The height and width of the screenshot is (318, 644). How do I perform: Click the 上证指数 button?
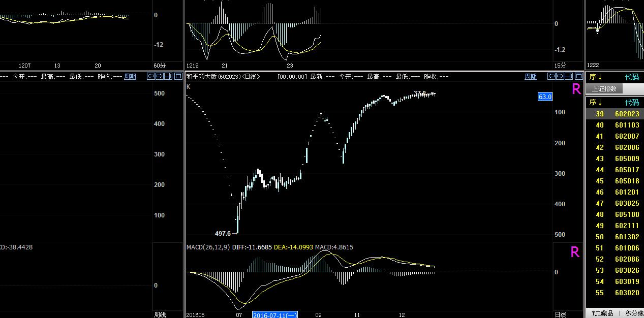click(x=604, y=89)
